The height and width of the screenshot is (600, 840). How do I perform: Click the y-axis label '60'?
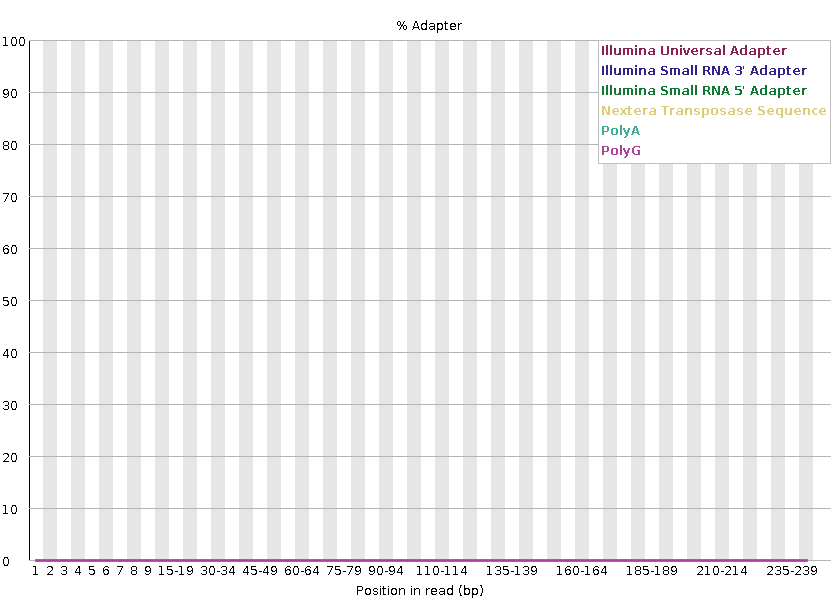pyautogui.click(x=10, y=250)
